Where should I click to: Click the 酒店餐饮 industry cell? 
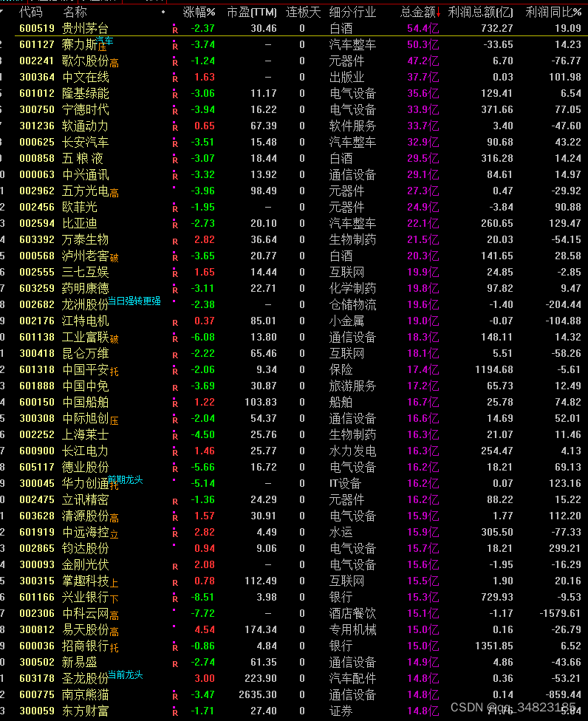pyautogui.click(x=352, y=613)
